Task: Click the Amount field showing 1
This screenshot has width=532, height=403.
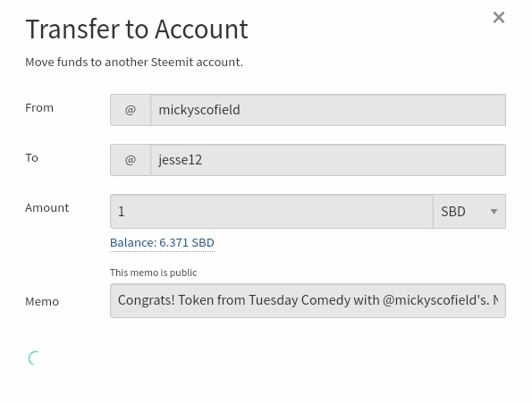Action: point(272,212)
